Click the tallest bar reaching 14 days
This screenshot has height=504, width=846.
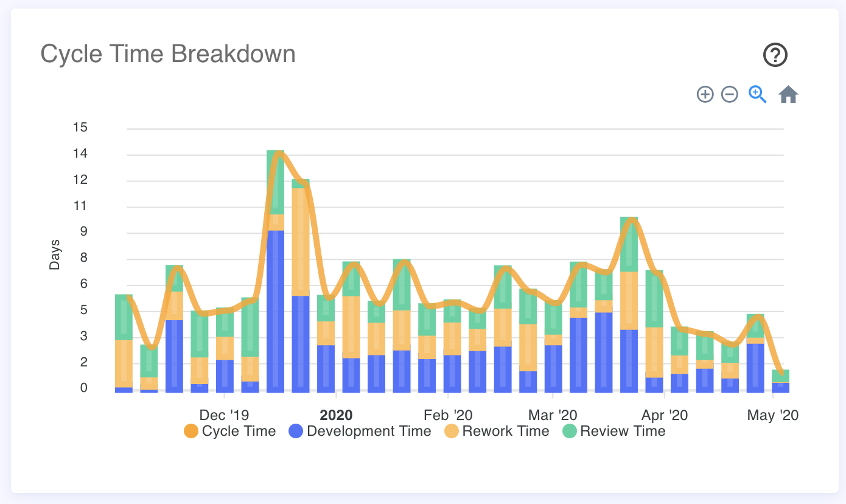pyautogui.click(x=275, y=271)
